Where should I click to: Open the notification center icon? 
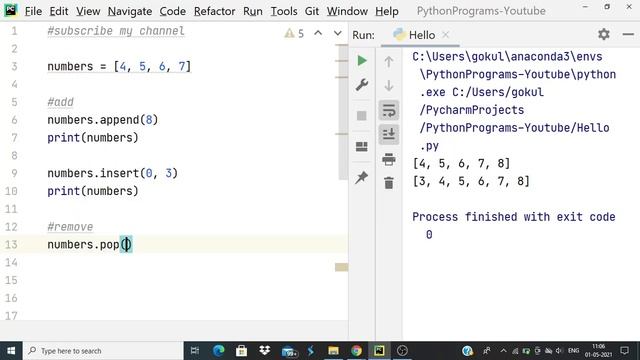click(624, 351)
